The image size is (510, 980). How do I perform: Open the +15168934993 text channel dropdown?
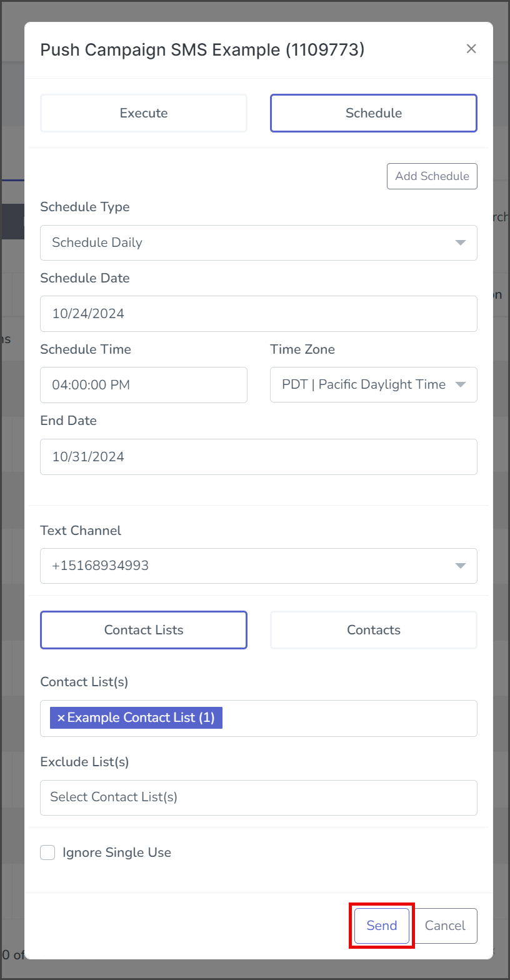pos(259,566)
